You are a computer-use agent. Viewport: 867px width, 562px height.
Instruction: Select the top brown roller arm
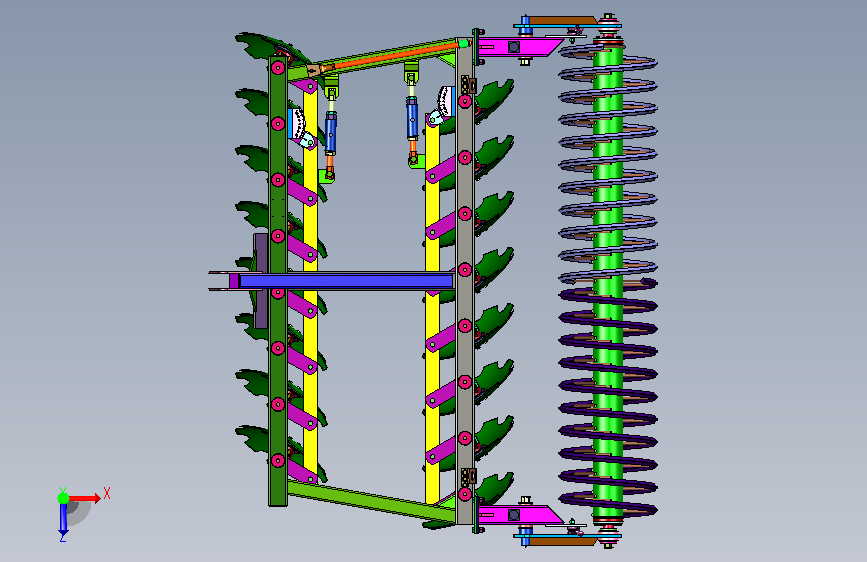click(562, 20)
